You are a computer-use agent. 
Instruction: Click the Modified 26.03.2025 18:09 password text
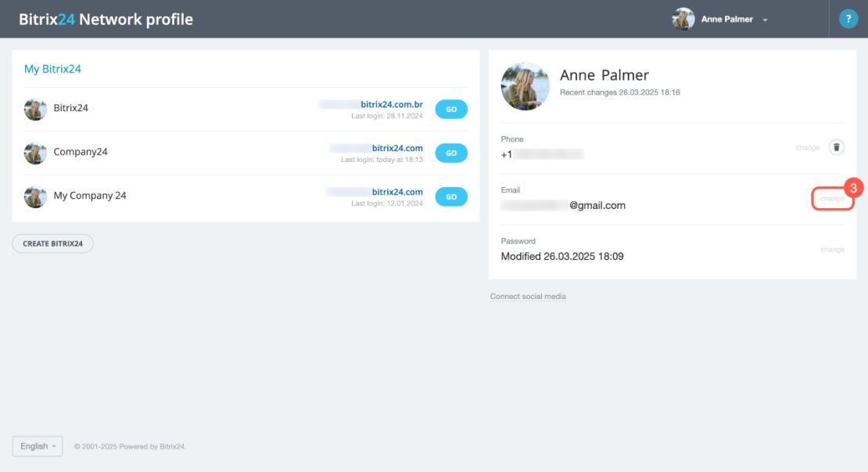[x=562, y=257]
